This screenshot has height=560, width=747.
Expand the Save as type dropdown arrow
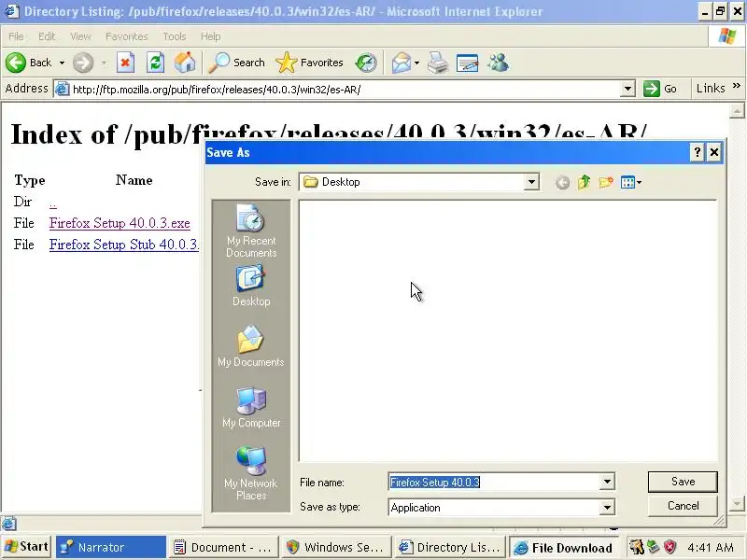pos(607,508)
